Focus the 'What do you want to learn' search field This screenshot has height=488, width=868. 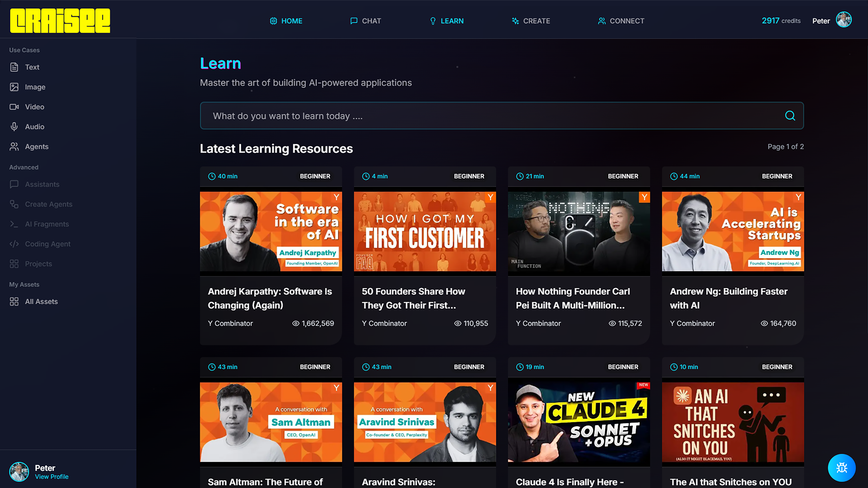(502, 115)
